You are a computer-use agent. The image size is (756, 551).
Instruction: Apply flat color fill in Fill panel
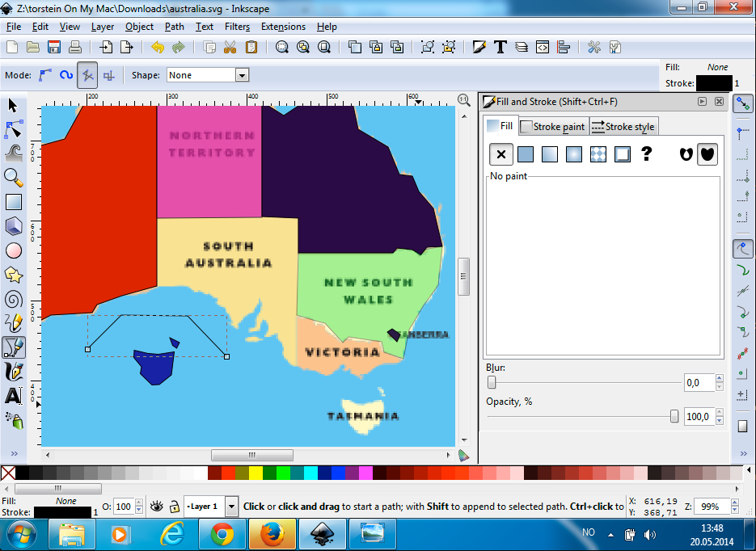click(x=526, y=154)
